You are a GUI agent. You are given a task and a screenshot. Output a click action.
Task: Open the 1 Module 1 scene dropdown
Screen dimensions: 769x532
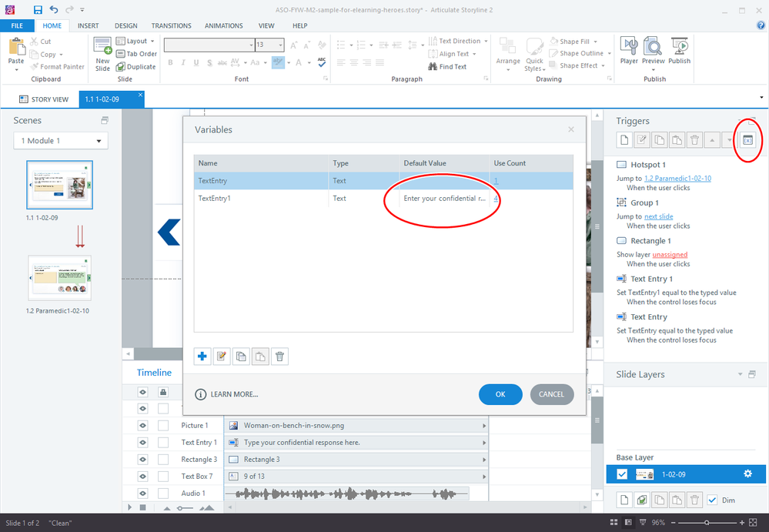pyautogui.click(x=61, y=141)
